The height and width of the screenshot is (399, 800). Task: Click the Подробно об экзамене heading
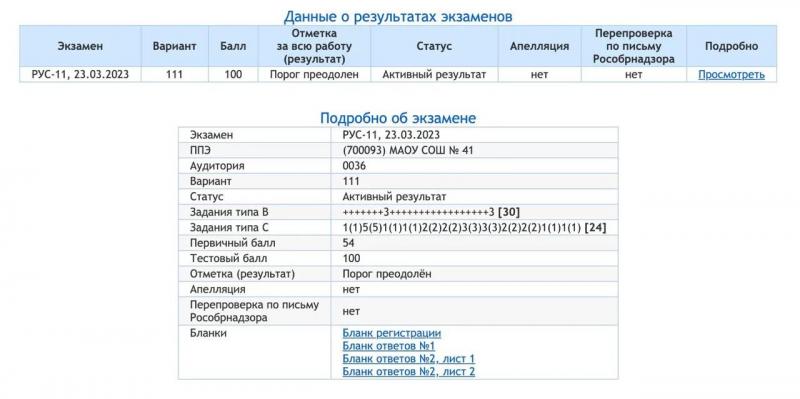click(398, 118)
